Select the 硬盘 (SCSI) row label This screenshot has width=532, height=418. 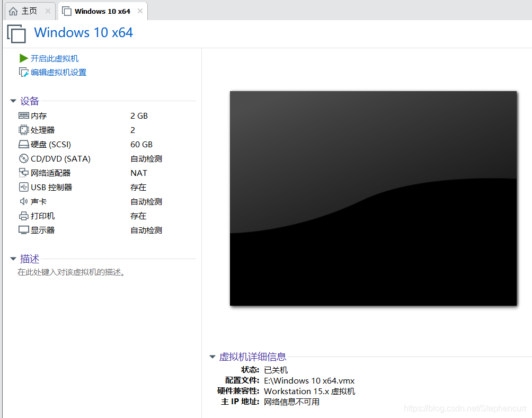pos(51,145)
